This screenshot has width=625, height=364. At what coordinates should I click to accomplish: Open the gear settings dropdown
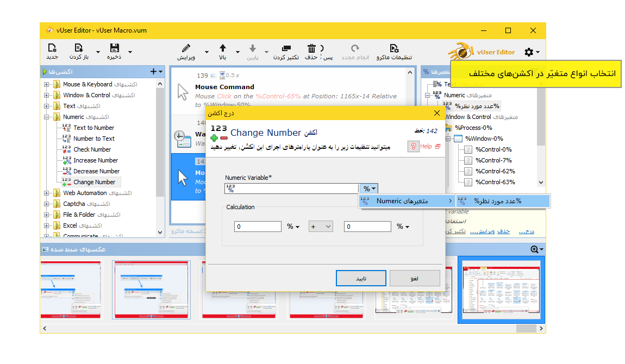coord(532,52)
